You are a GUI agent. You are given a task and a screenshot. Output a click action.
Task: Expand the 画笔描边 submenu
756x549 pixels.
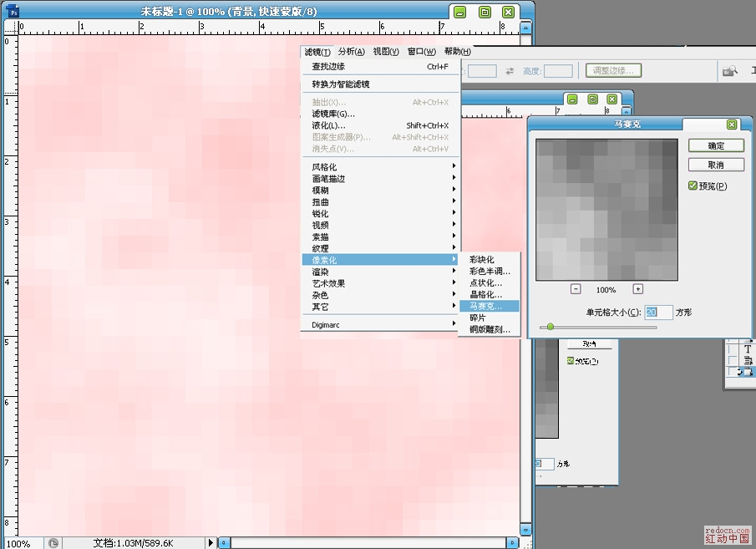380,179
